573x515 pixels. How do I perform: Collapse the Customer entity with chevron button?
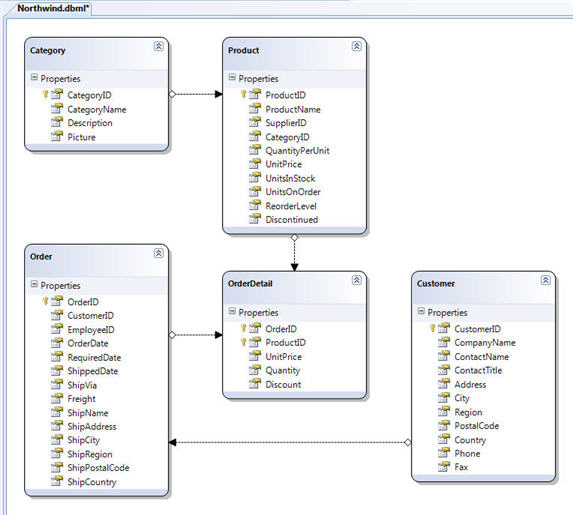546,280
